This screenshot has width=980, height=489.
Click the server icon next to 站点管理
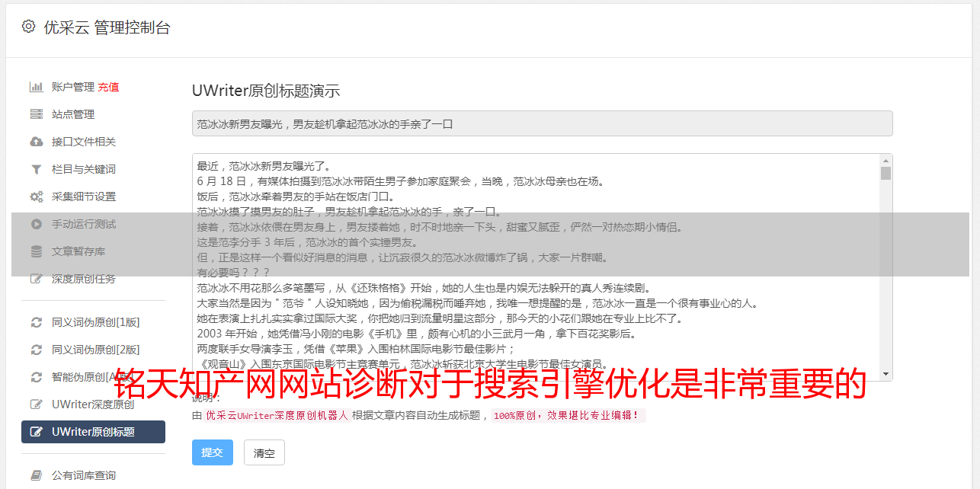click(x=37, y=114)
